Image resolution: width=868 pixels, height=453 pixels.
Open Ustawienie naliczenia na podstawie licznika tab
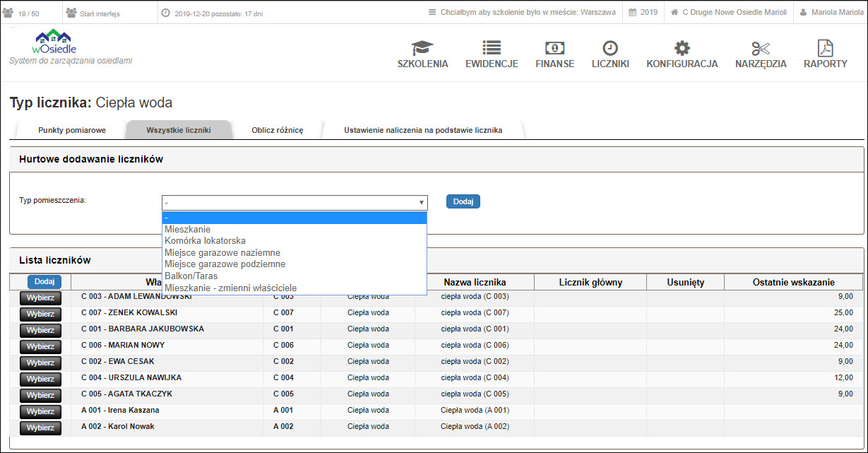(423, 130)
